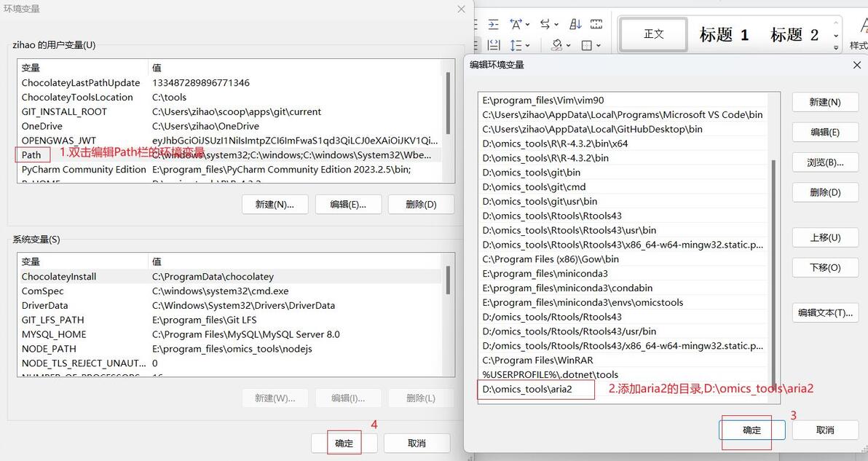Select NODE_PATH system variable row
Image resolution: width=868 pixels, height=461 pixels.
[229, 349]
